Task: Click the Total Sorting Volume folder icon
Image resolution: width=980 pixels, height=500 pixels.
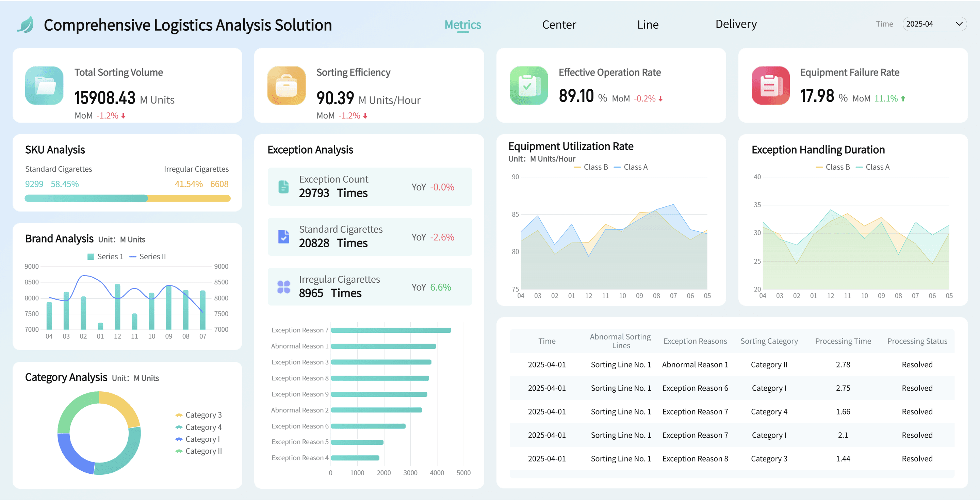Action: point(45,86)
